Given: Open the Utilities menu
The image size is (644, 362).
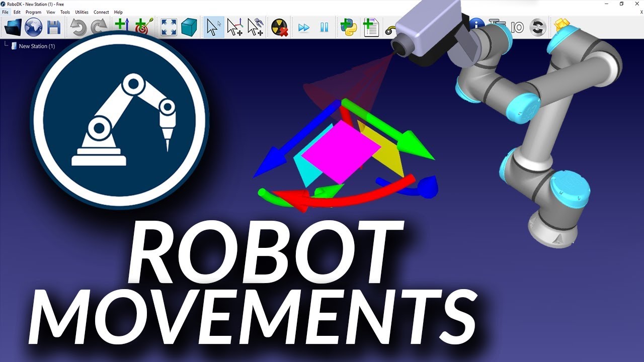Looking at the screenshot, I should (x=82, y=12).
